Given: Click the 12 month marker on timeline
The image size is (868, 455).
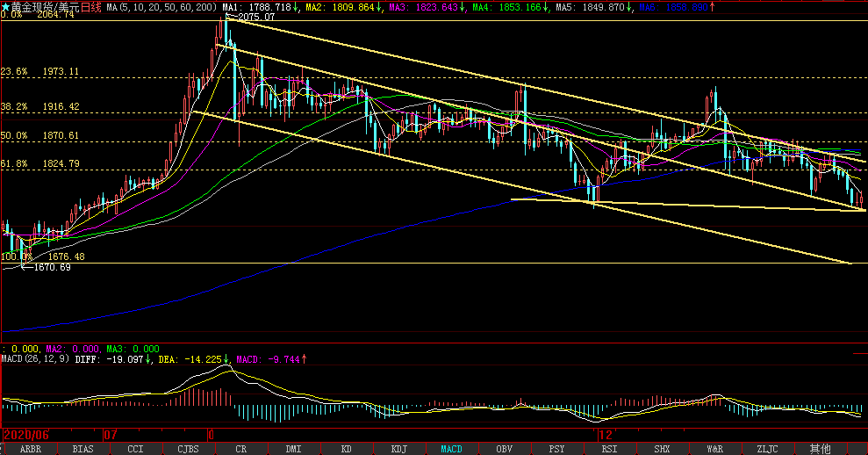Looking at the screenshot, I should point(606,435).
